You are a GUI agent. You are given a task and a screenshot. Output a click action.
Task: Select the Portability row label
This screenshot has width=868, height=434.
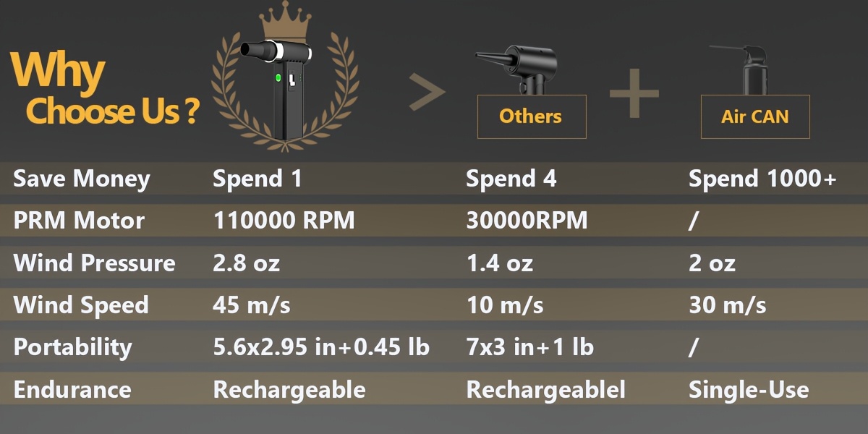coord(73,347)
